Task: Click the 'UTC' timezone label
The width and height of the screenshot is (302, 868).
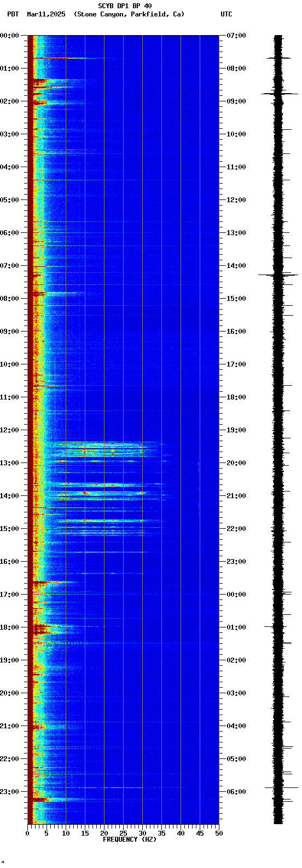Action: 226,14
